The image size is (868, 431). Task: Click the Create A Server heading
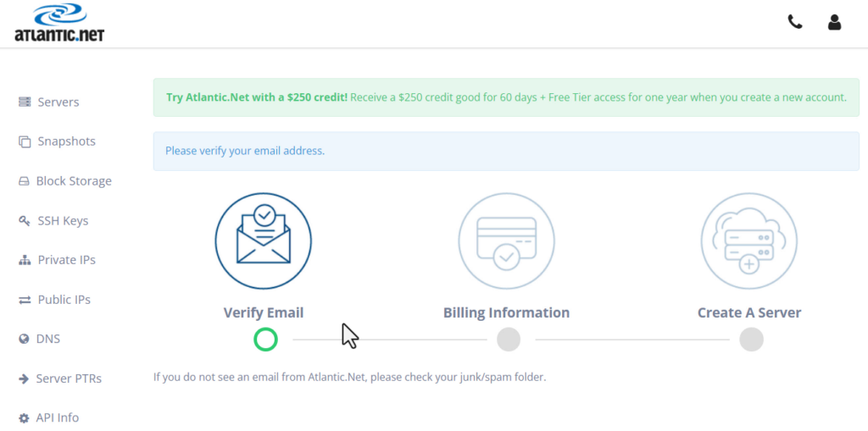pyautogui.click(x=749, y=313)
